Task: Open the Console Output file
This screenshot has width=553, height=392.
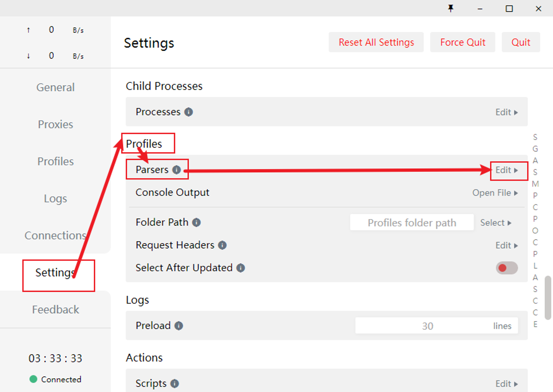Action: point(495,193)
